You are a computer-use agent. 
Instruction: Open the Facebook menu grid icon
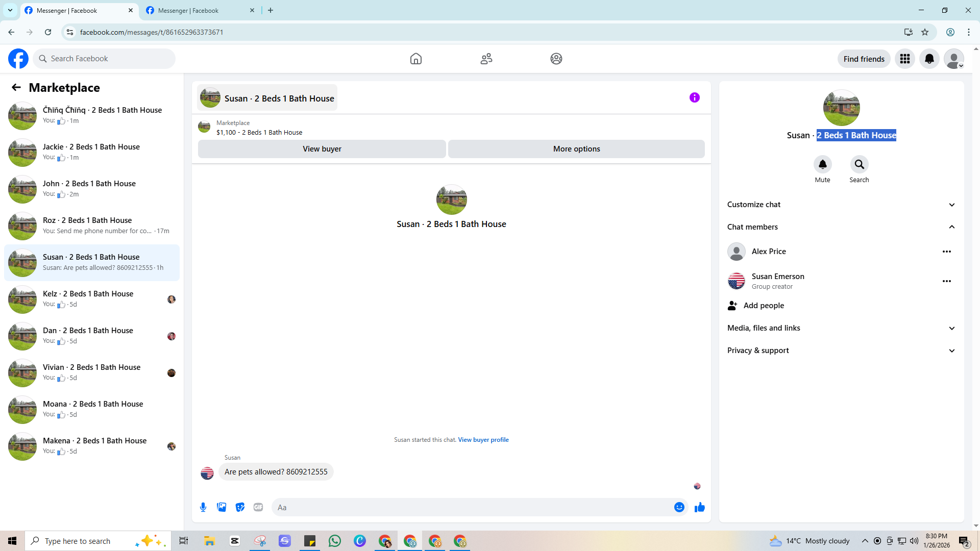[905, 59]
